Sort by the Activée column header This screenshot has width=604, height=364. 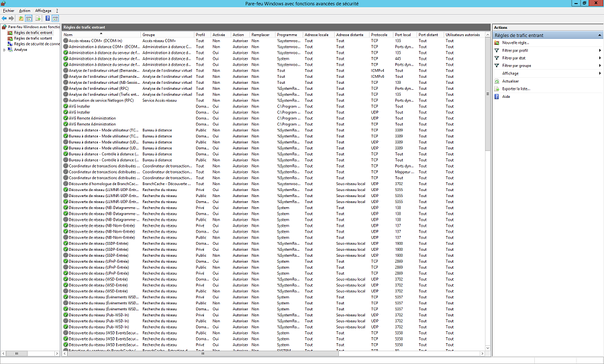point(221,35)
